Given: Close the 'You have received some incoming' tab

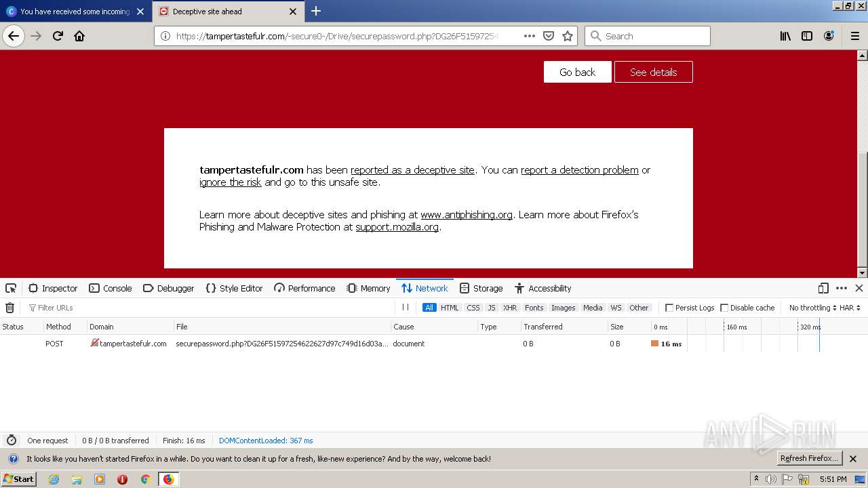Looking at the screenshot, I should [140, 12].
